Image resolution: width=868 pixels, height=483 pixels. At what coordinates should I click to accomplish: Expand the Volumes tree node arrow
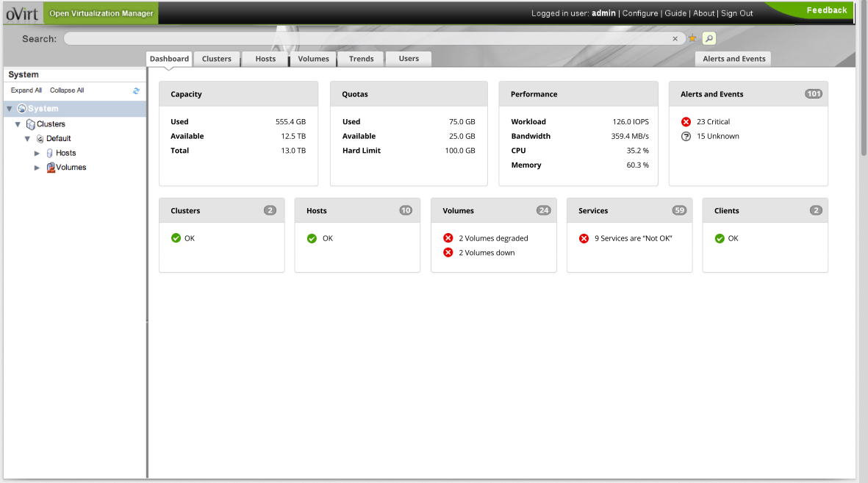point(37,168)
